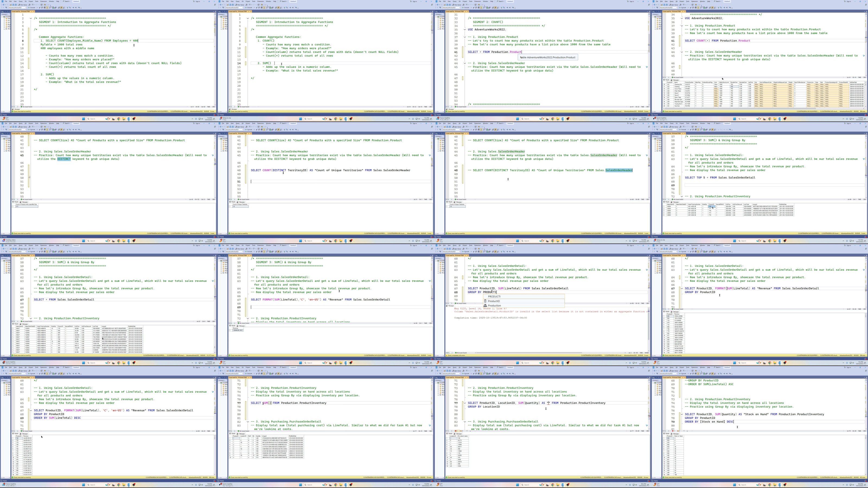Click Execute in the Msg 8120 error window
Viewport: 868px width, 488px height.
[466, 252]
